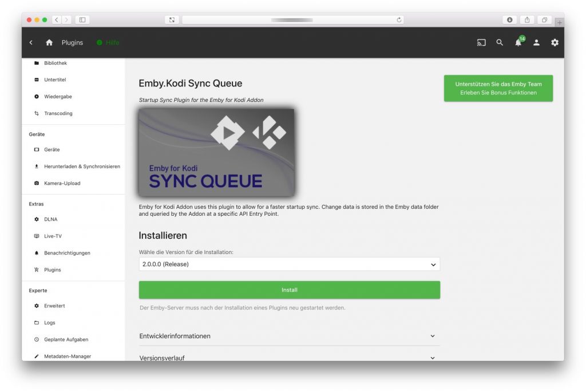Open the Emby home icon
Viewport: 586px width, 392px height.
(x=49, y=42)
